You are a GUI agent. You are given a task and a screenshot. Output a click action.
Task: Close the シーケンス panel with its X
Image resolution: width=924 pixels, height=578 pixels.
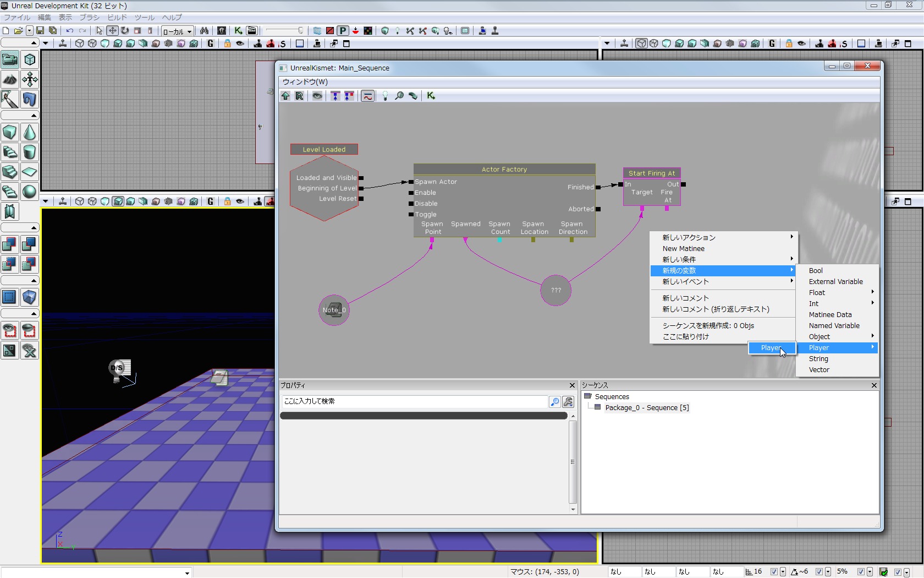click(874, 385)
